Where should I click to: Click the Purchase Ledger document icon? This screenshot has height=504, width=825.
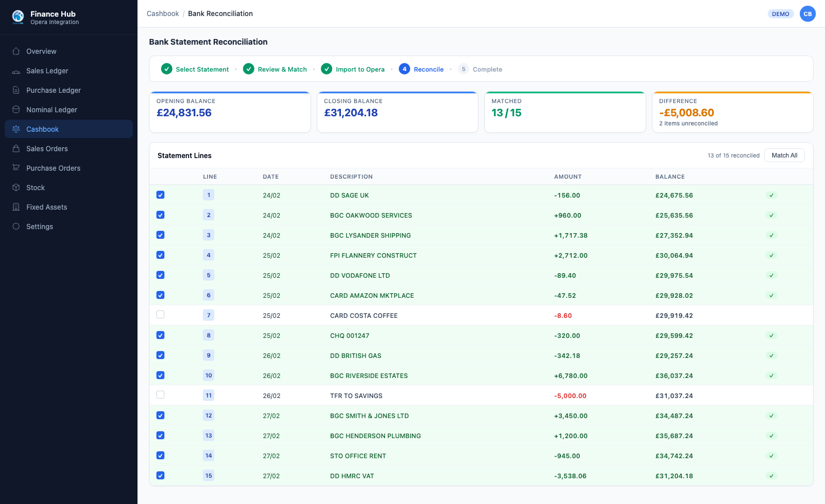point(16,90)
